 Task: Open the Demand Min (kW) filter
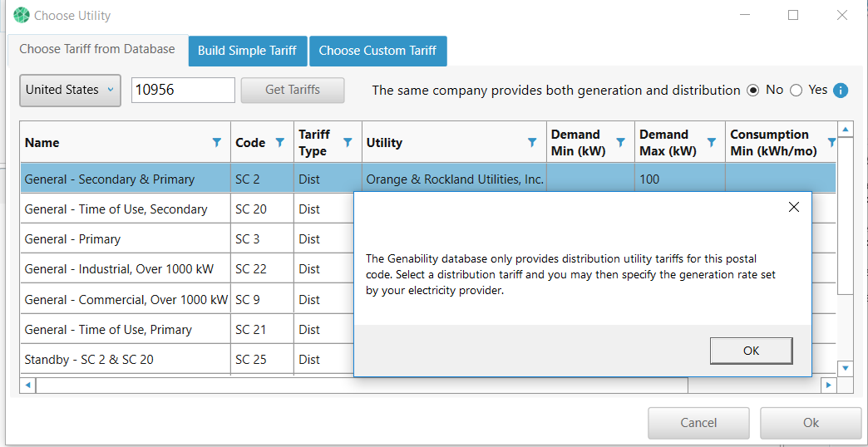point(620,143)
